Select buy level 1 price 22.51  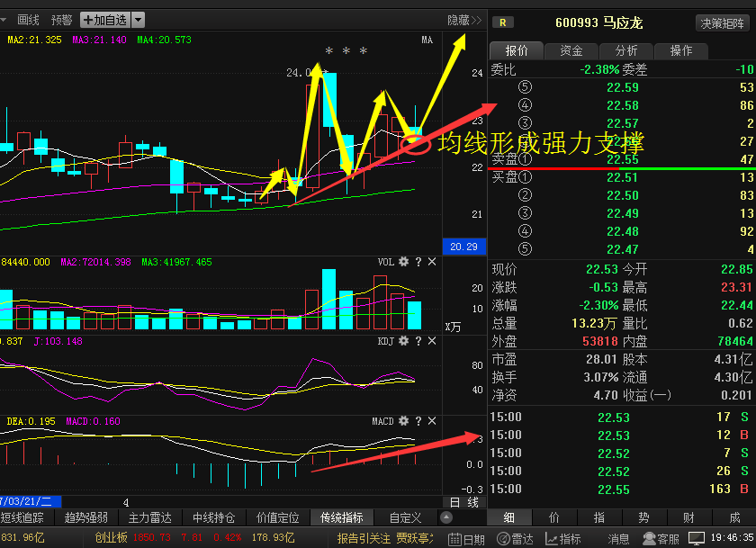623,177
